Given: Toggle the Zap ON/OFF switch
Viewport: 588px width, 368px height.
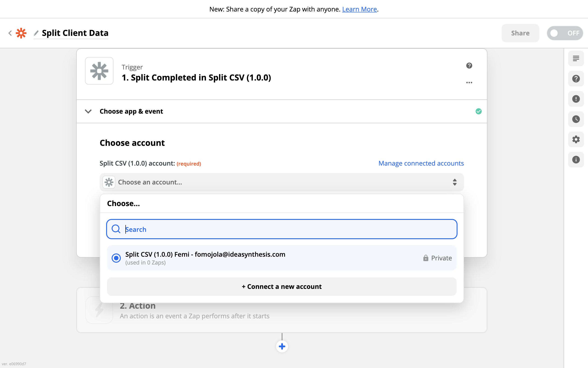Looking at the screenshot, I should coord(565,33).
